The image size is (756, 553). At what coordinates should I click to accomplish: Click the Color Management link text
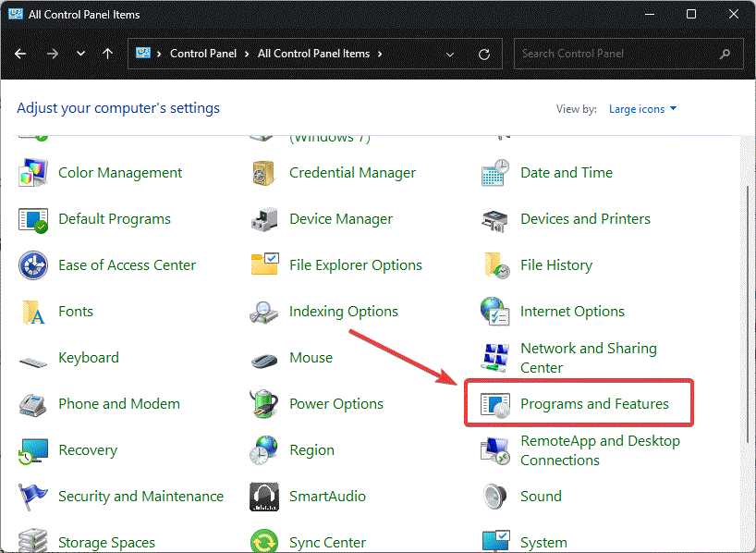120,173
